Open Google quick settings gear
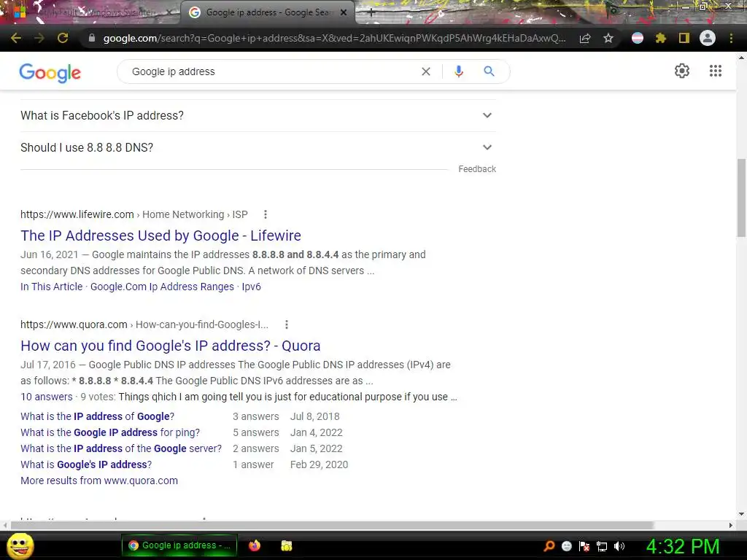 click(x=682, y=71)
